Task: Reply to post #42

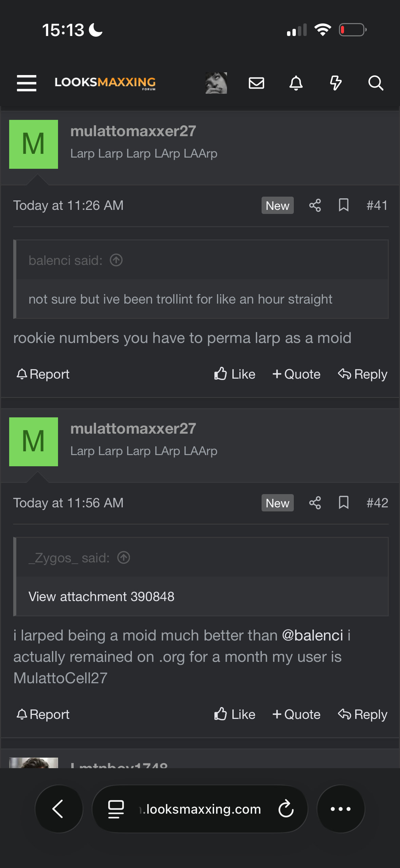Action: pos(362,715)
